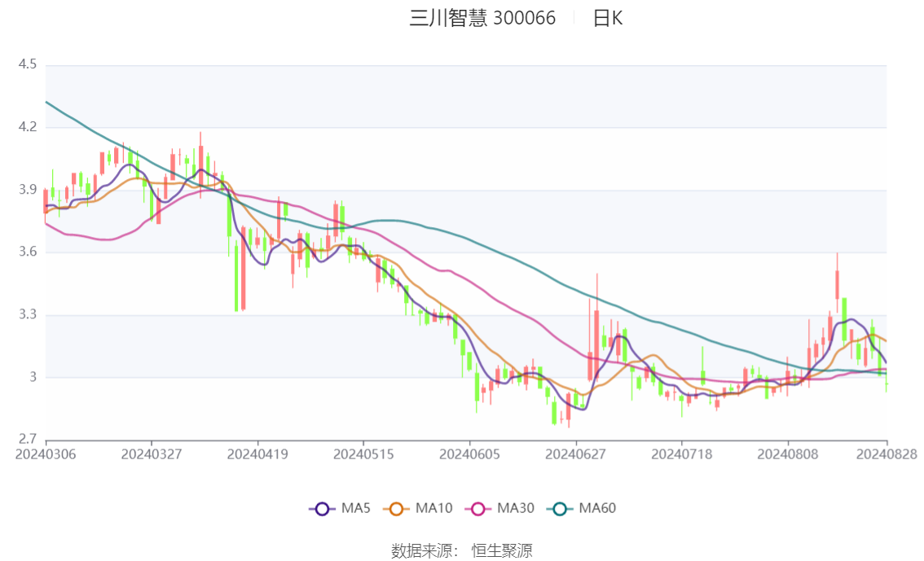Select the 日K label in title
Viewport: 924px width, 561px height.
click(x=608, y=18)
